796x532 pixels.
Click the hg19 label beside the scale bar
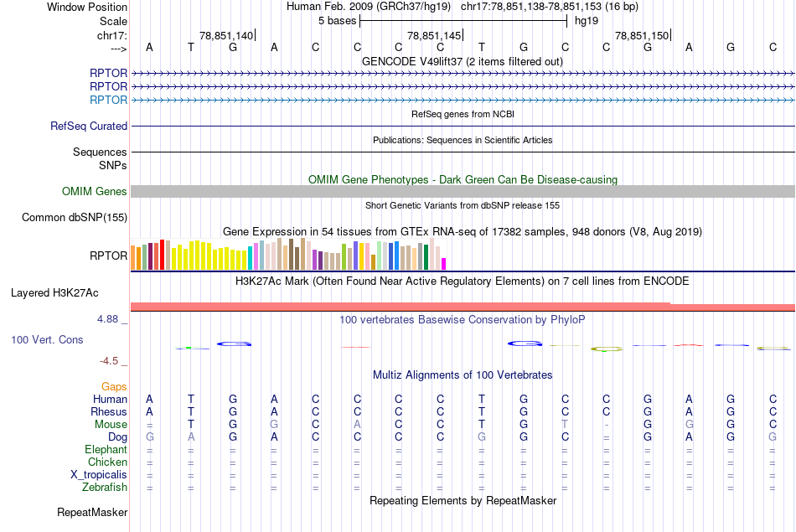[587, 21]
